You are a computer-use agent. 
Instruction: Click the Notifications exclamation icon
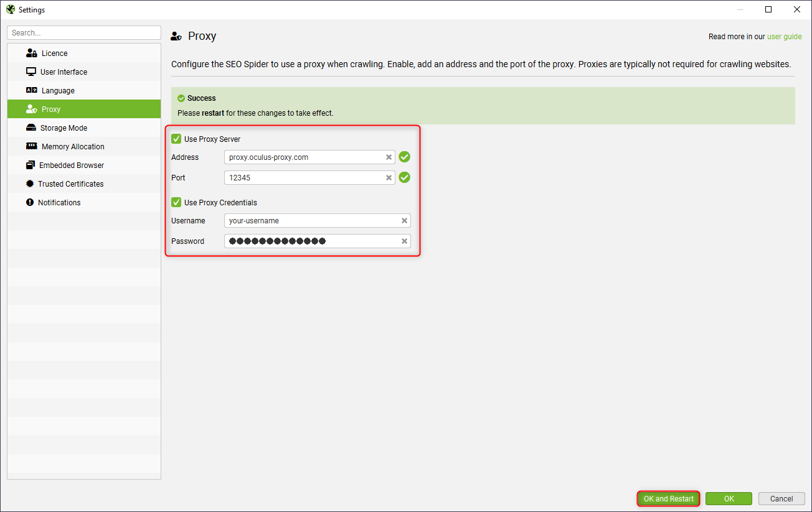30,202
